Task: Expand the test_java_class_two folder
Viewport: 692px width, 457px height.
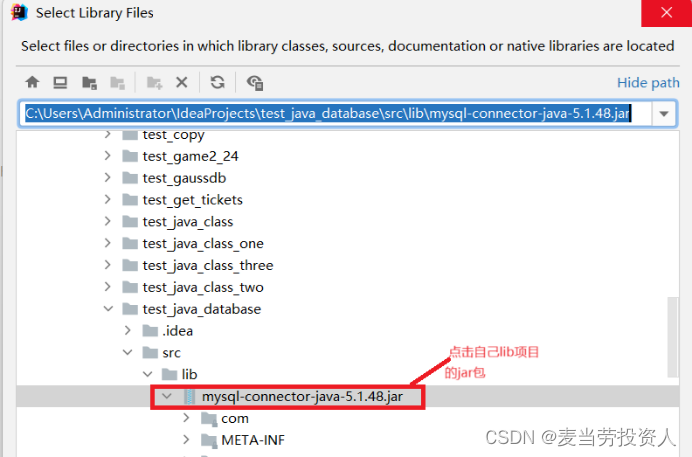Action: point(108,287)
